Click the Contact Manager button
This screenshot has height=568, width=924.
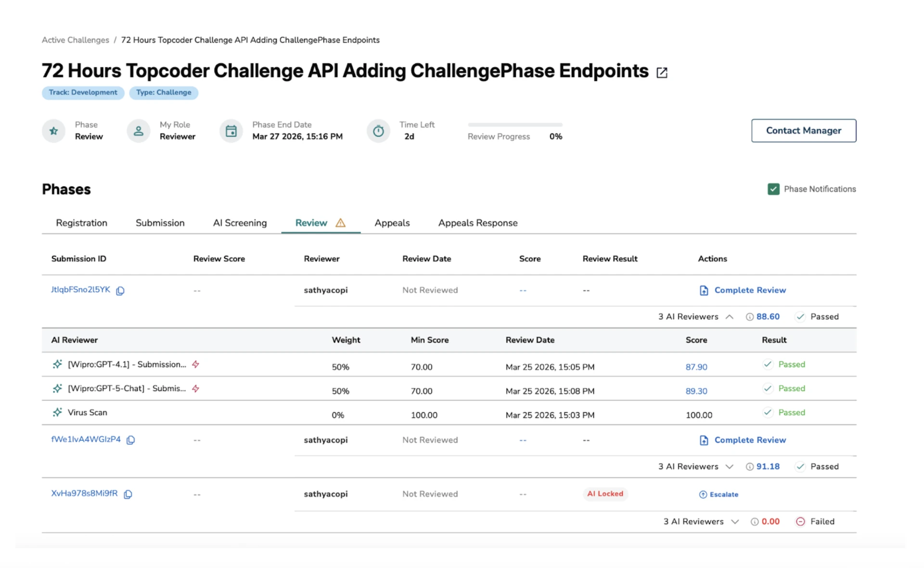(x=803, y=130)
